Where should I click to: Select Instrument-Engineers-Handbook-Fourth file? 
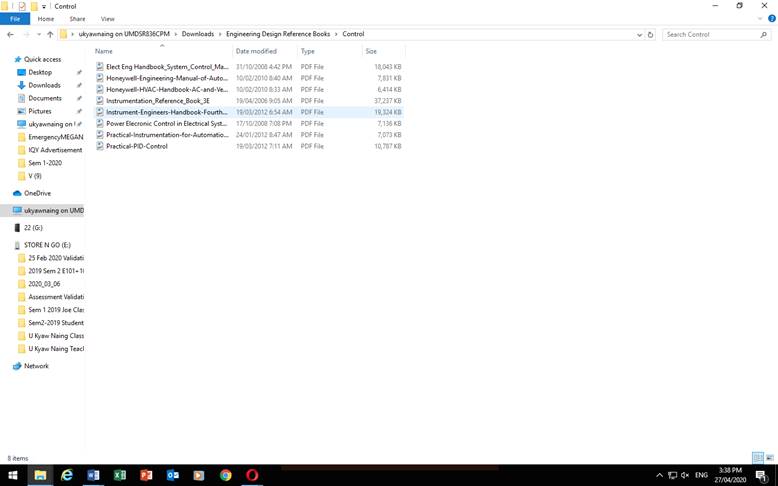(248, 112)
